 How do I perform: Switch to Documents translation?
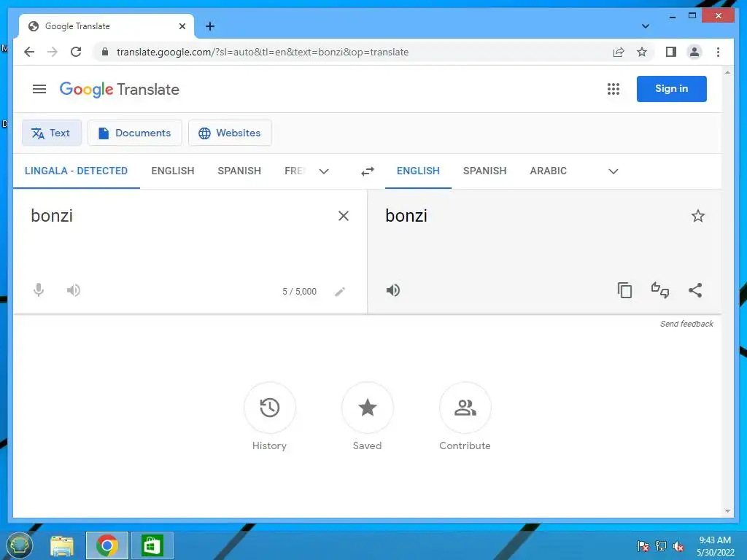(135, 133)
